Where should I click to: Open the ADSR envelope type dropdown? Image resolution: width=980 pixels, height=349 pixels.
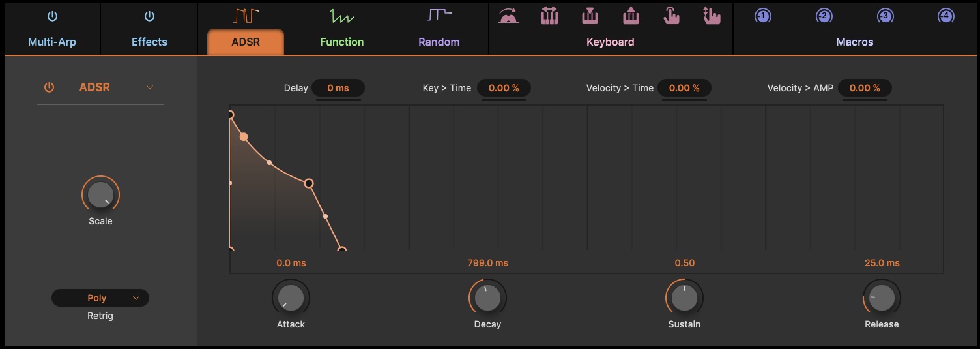pos(150,87)
